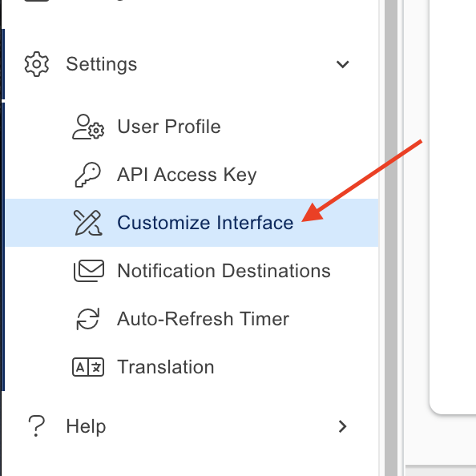Click the Settings gear icon
Image resolution: width=476 pixels, height=476 pixels.
(x=36, y=64)
